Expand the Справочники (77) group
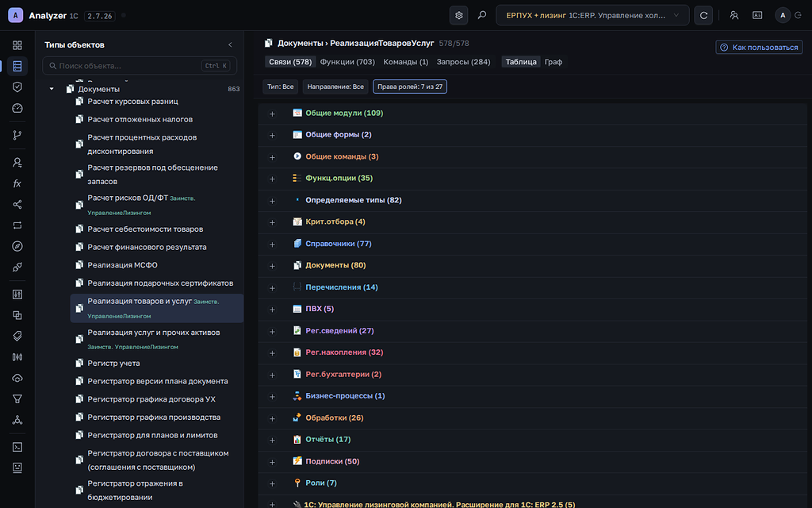The width and height of the screenshot is (812, 508). click(273, 244)
